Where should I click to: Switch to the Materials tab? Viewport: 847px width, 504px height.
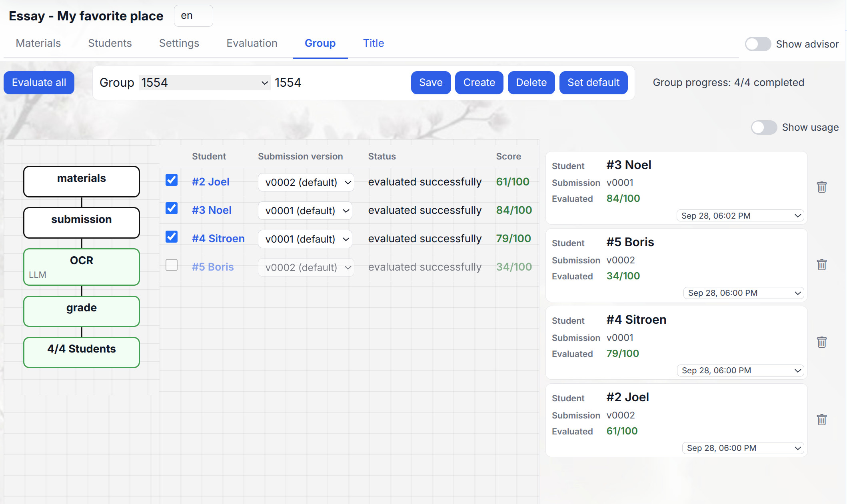click(x=38, y=43)
